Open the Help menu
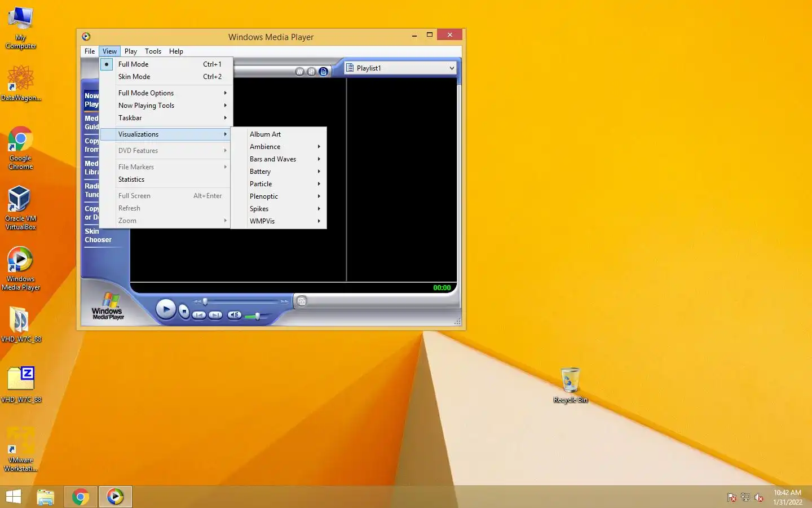The image size is (812, 508). [176, 51]
